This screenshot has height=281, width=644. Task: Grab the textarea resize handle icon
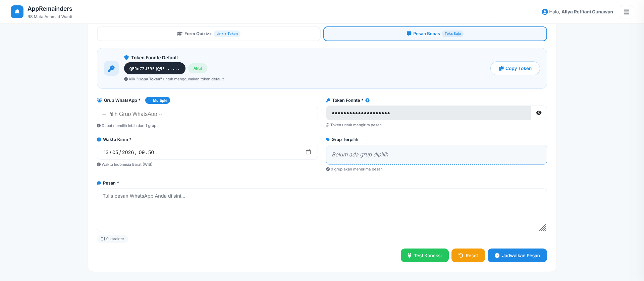click(x=542, y=228)
